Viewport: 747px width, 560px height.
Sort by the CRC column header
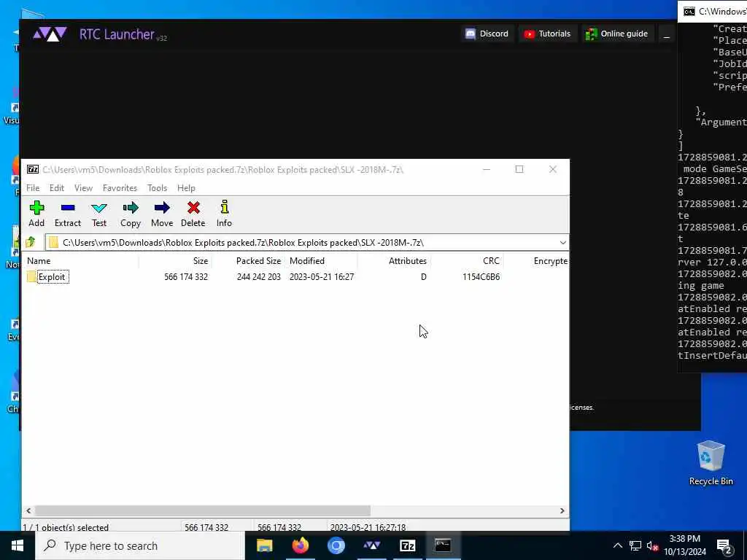(467, 261)
